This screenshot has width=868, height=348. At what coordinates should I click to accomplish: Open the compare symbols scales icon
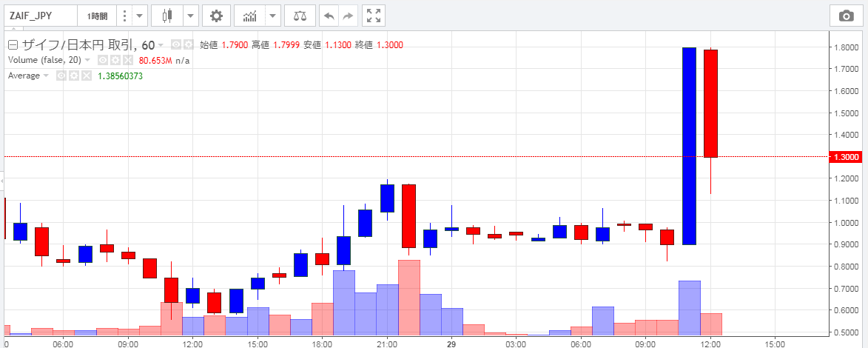(300, 16)
